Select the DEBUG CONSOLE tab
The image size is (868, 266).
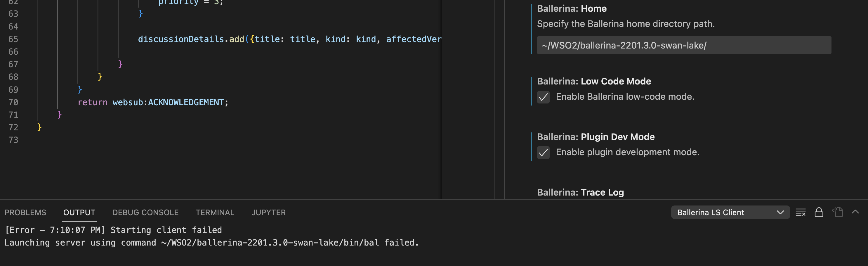[145, 212]
